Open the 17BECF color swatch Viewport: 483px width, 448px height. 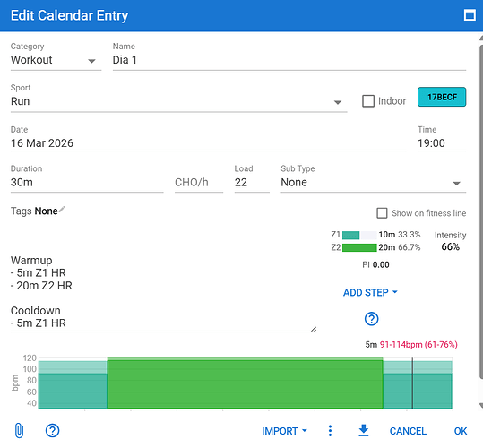[x=442, y=97]
